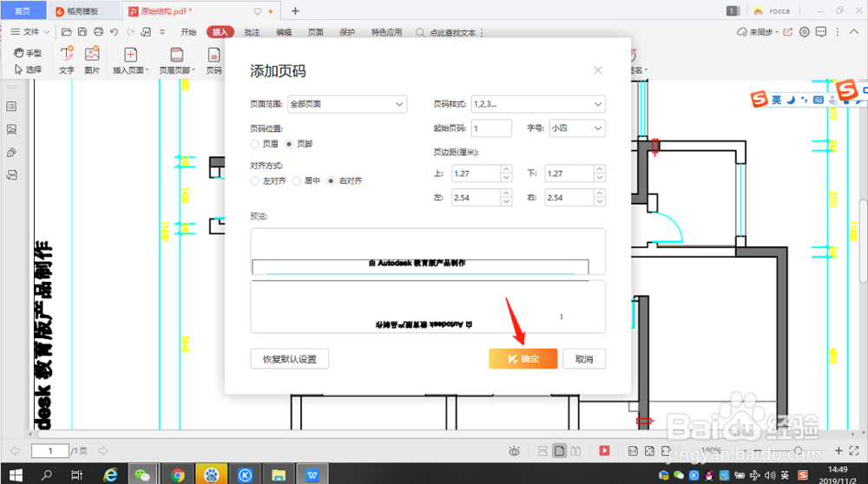Start slideshow with red play icon
The image size is (868, 484).
604,451
